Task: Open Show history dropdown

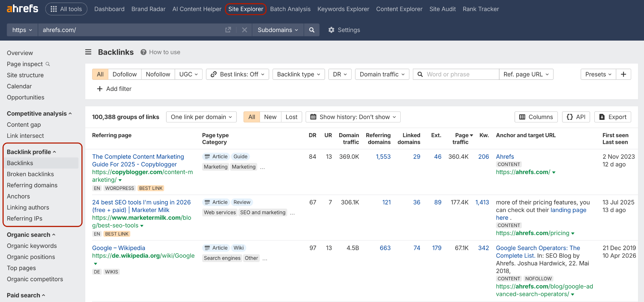Action: [x=353, y=117]
